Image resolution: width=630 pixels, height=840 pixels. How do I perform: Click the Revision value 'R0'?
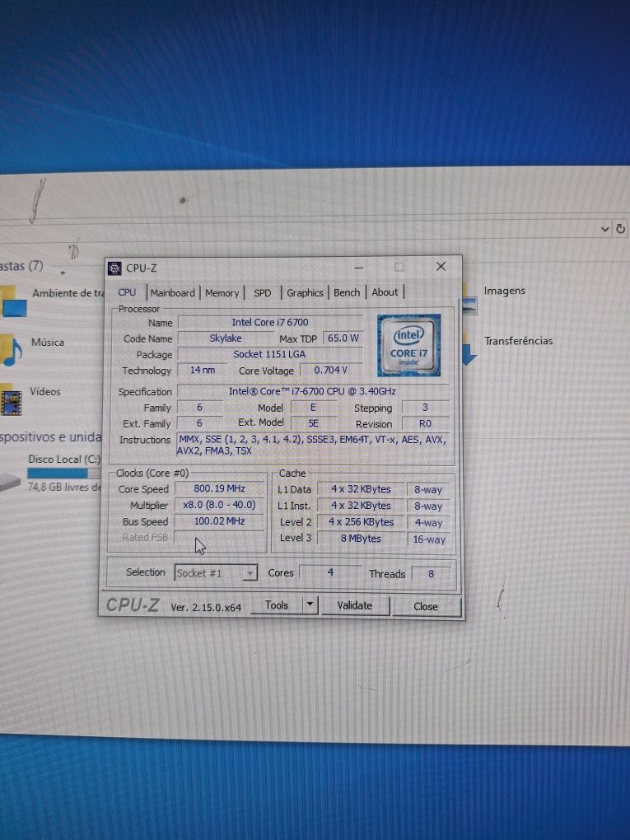[425, 423]
